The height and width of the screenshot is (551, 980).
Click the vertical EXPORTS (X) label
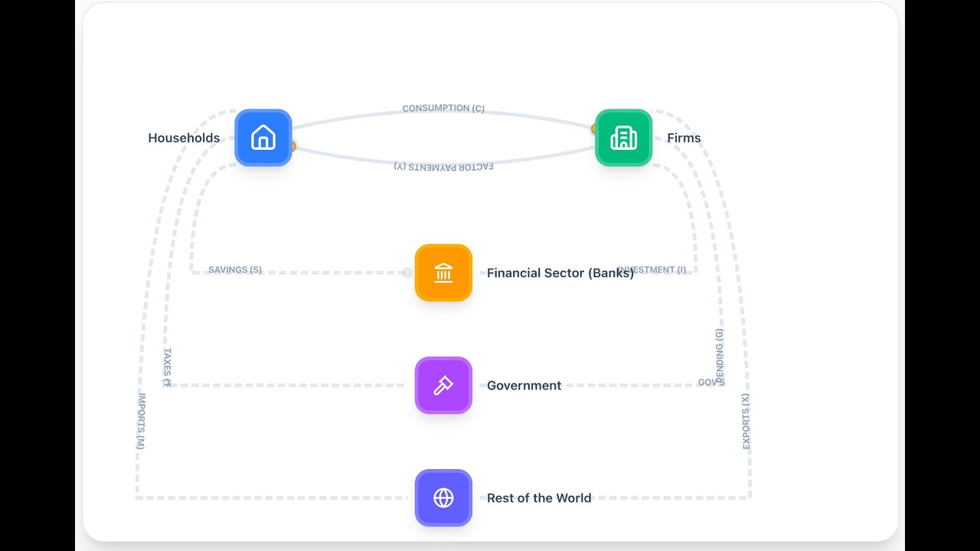click(746, 421)
